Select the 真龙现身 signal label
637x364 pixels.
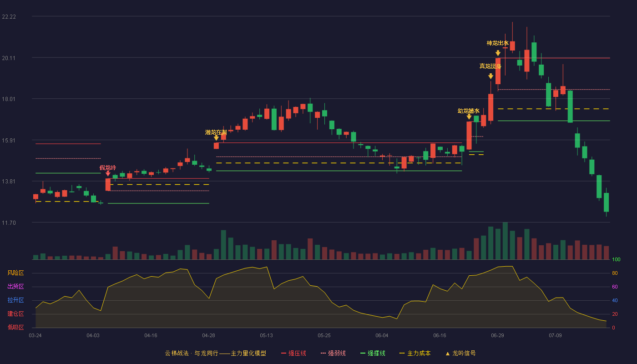(490, 66)
